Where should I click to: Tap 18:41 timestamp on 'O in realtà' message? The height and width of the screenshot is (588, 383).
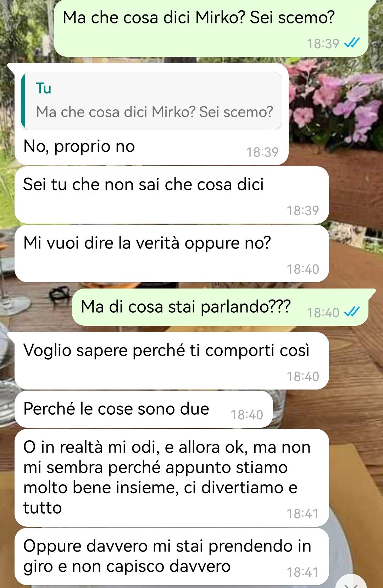[302, 514]
